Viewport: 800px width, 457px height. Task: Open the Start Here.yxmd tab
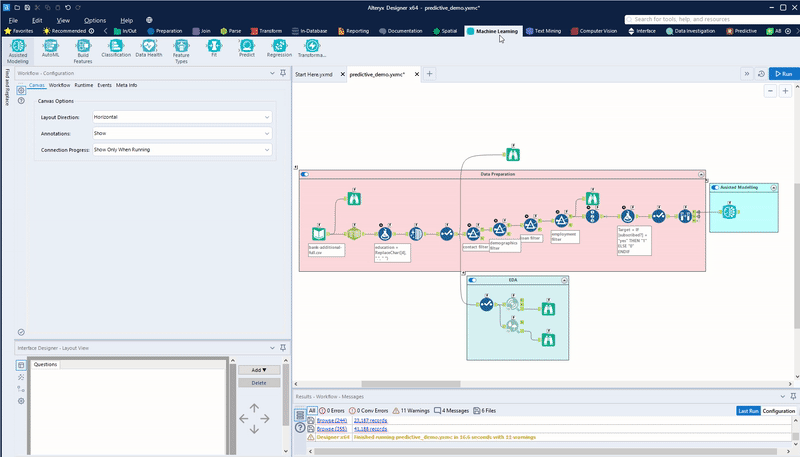tap(314, 74)
